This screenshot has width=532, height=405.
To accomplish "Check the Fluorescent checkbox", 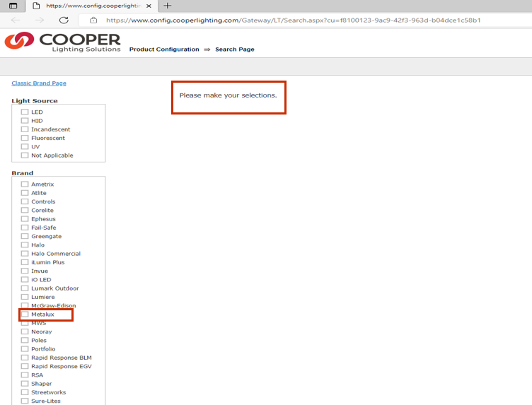I will point(25,138).
